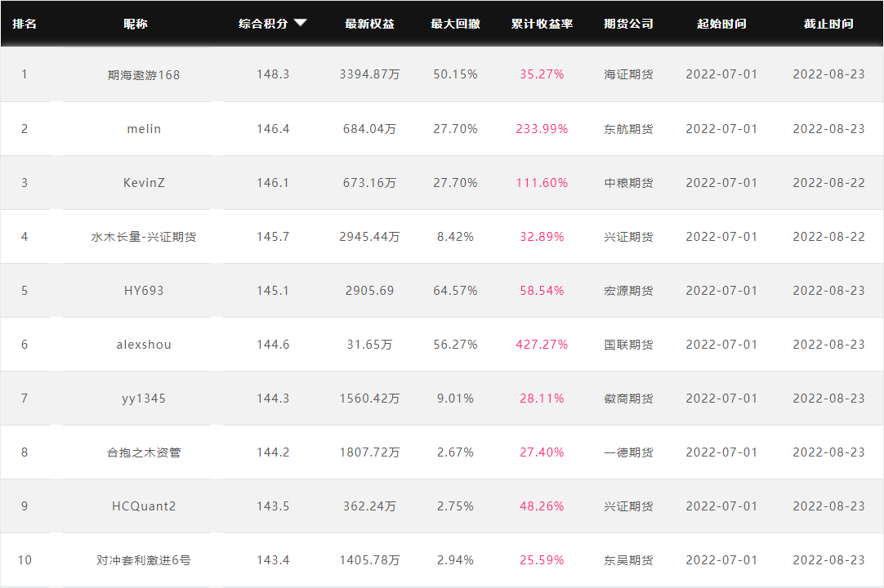Screen dimensions: 884x588
Task: Open trader HY693
Action: click(x=144, y=291)
